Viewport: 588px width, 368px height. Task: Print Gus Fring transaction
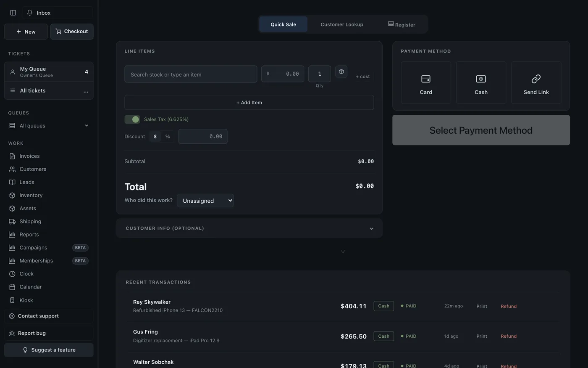coord(482,336)
